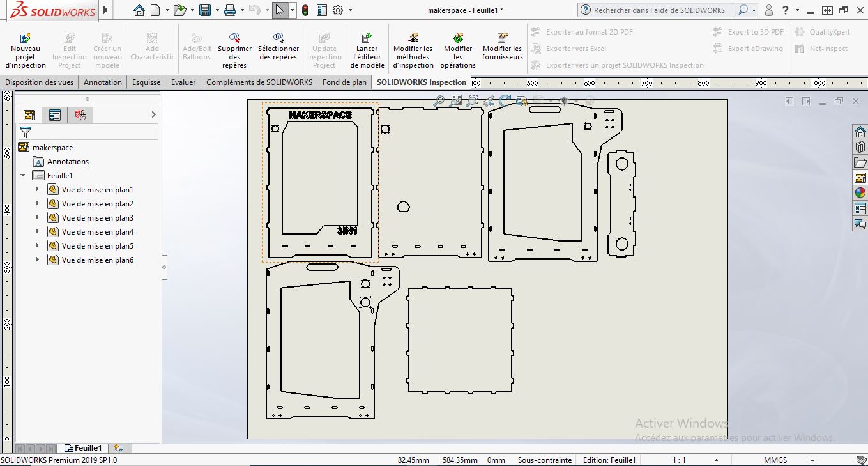Collapse the Feuille1 tree node
The image size is (868, 466).
click(24, 175)
